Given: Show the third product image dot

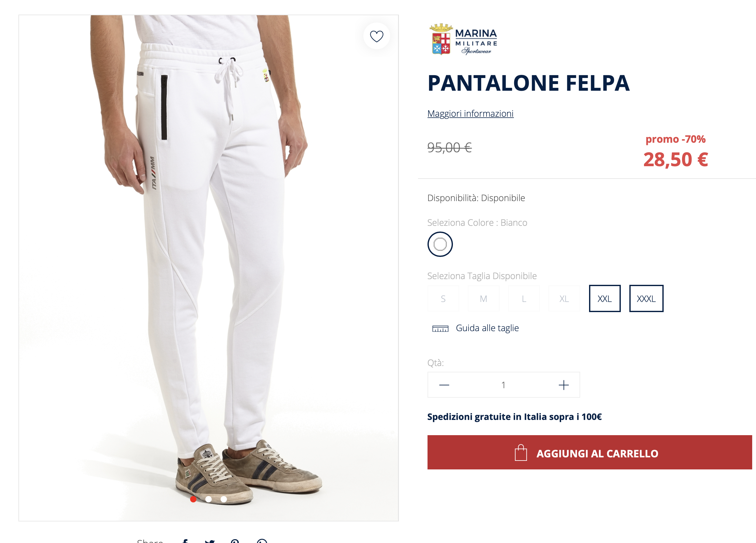Looking at the screenshot, I should (x=224, y=499).
